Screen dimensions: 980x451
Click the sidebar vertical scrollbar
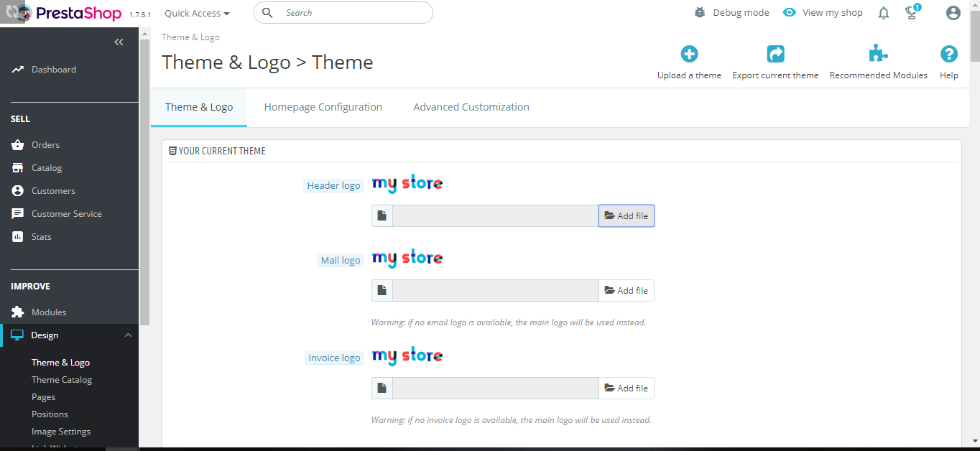tap(144, 182)
